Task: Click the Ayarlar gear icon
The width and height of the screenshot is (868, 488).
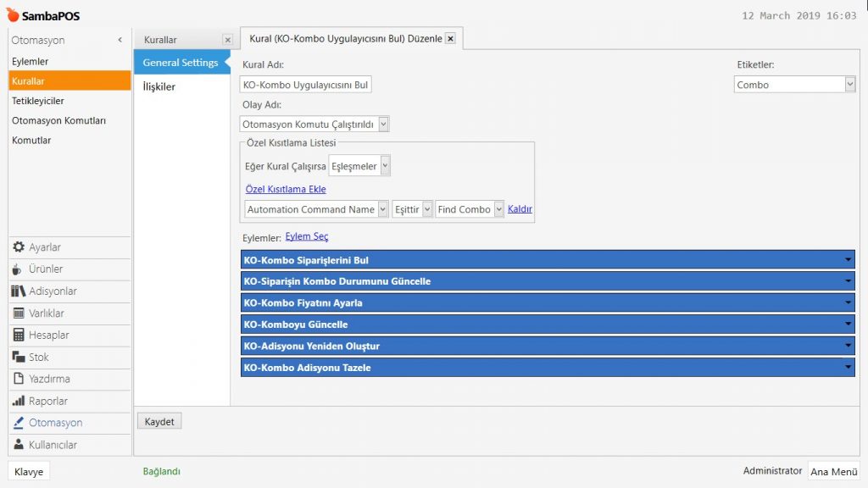Action: click(x=19, y=247)
